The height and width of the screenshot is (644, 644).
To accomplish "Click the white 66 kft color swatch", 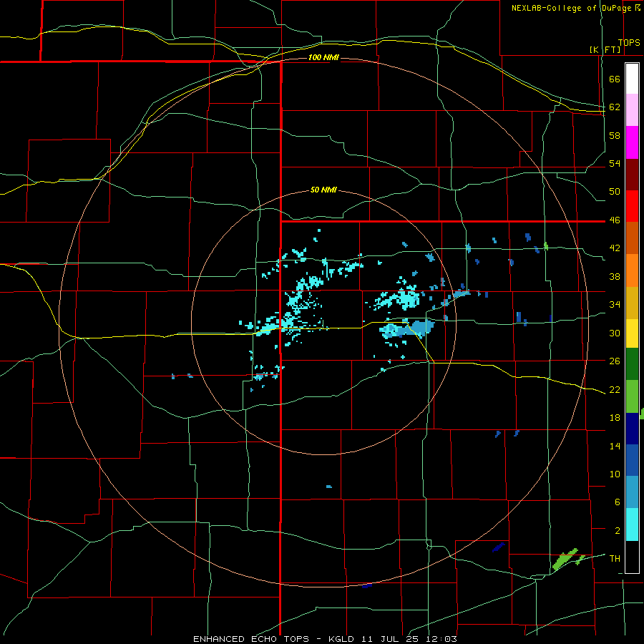I will 632,79.
